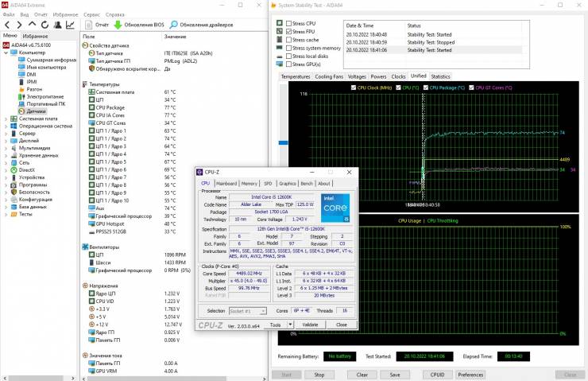Expand Дисплей tree node
588x381 pixels.
6,141
